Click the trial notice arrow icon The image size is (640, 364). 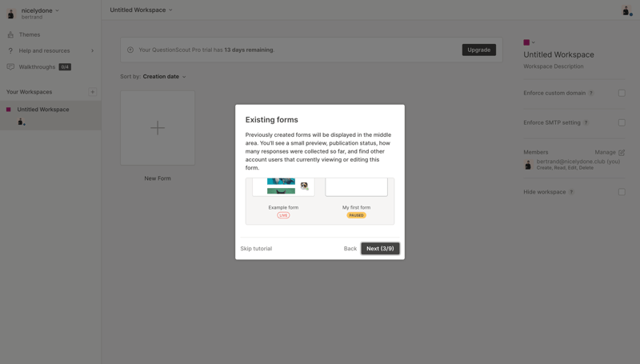click(x=130, y=50)
